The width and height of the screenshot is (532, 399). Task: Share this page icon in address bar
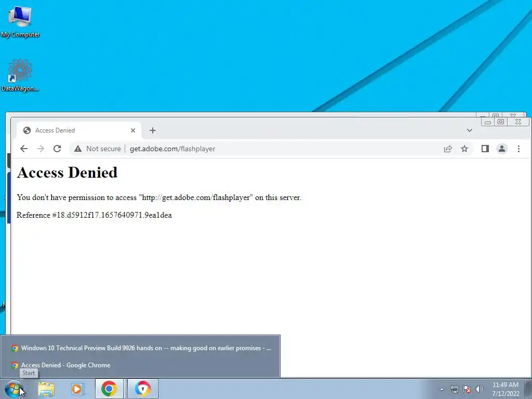pyautogui.click(x=448, y=149)
